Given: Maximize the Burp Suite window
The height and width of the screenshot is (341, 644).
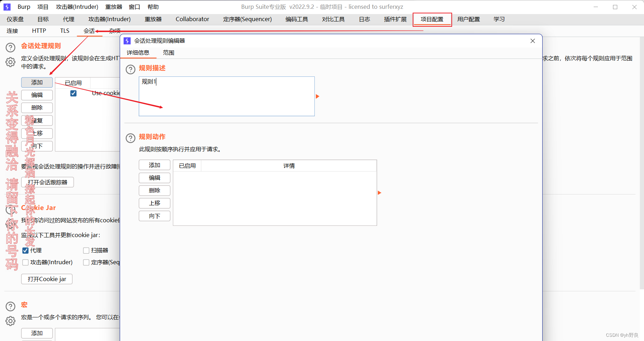Looking at the screenshot, I should [x=615, y=7].
